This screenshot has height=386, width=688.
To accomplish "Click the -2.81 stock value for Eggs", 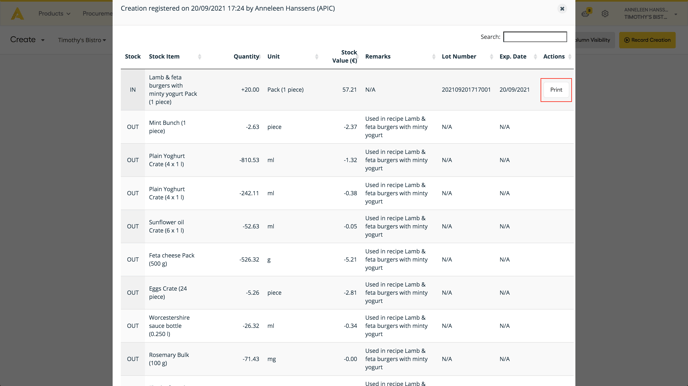I will tap(350, 293).
